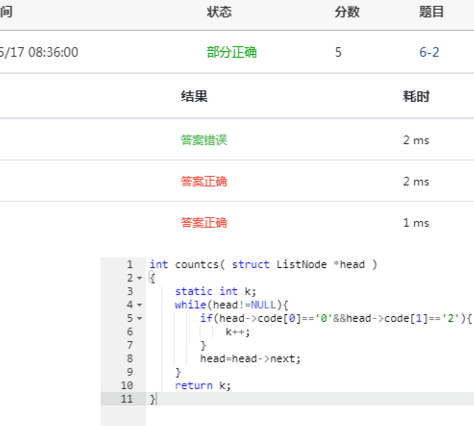Place cursor on 'return k;' line
The height and width of the screenshot is (426, 474).
click(x=203, y=385)
